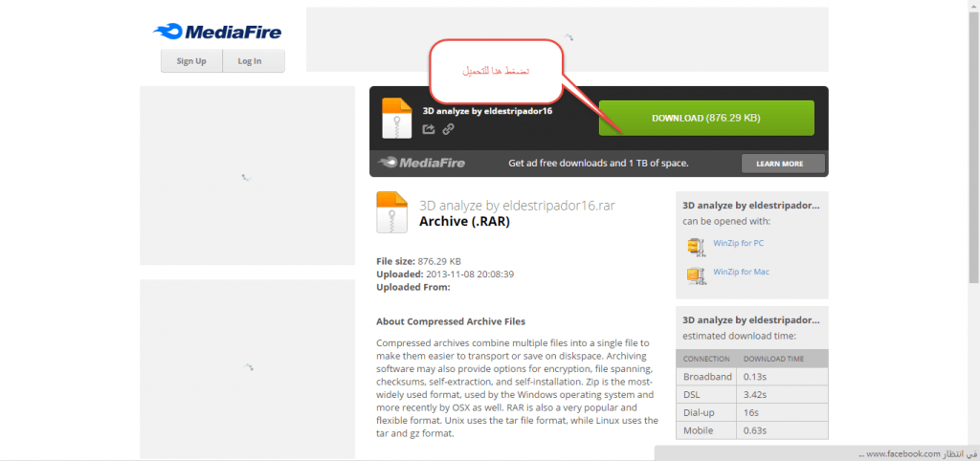The image size is (980, 461).
Task: Click '3D analyze by eldestripador16' title in the dark bar
Action: pyautogui.click(x=487, y=111)
